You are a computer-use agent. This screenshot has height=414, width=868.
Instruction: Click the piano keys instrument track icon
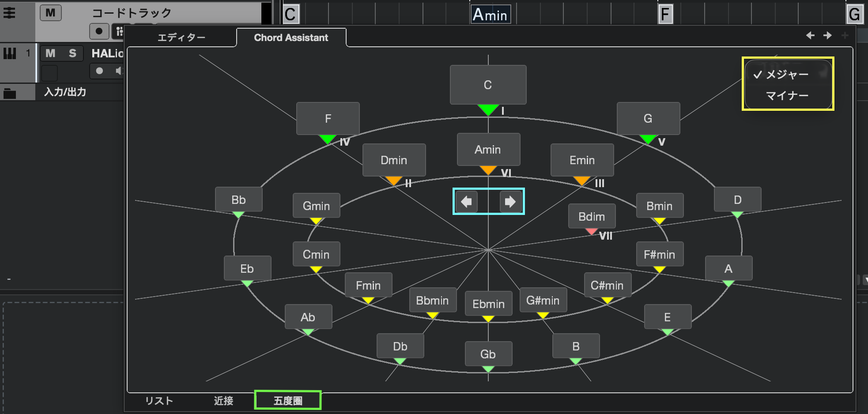[x=10, y=53]
